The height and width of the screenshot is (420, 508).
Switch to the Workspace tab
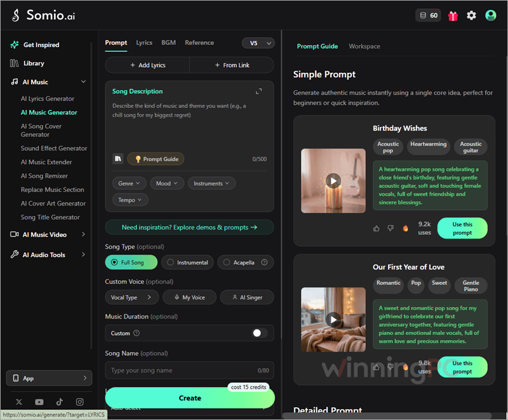pos(364,46)
